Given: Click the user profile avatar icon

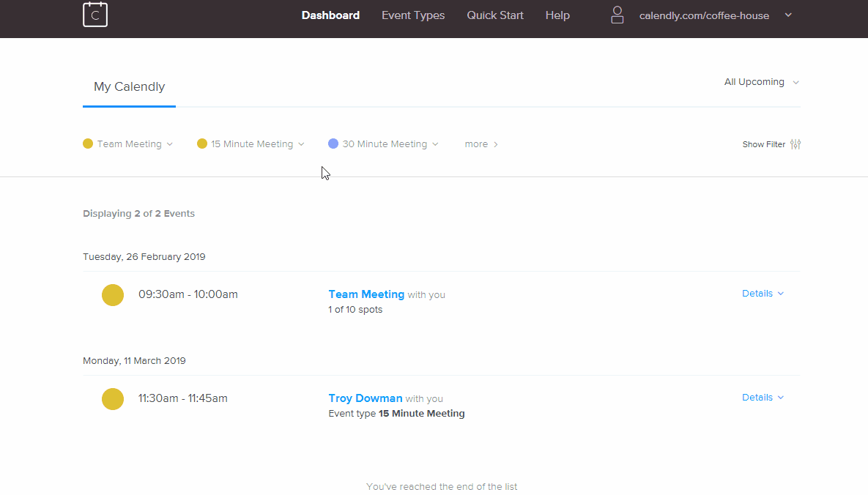Looking at the screenshot, I should coord(617,15).
